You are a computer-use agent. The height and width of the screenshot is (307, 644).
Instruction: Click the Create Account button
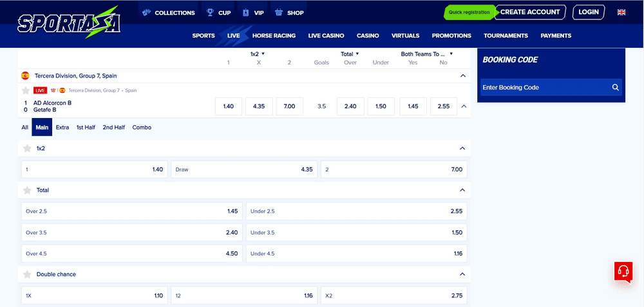[530, 12]
